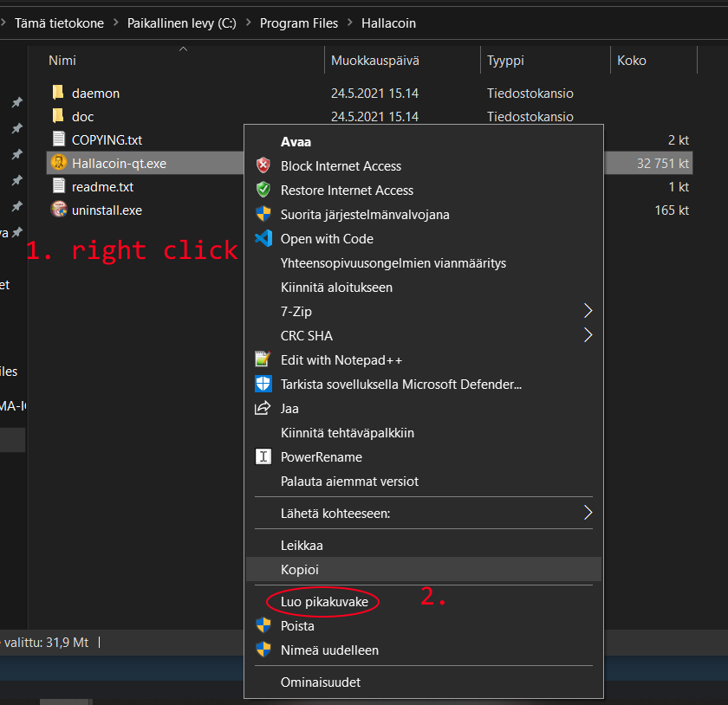This screenshot has width=728, height=705.
Task: Click the 32 751 kt size value
Action: [x=662, y=164]
